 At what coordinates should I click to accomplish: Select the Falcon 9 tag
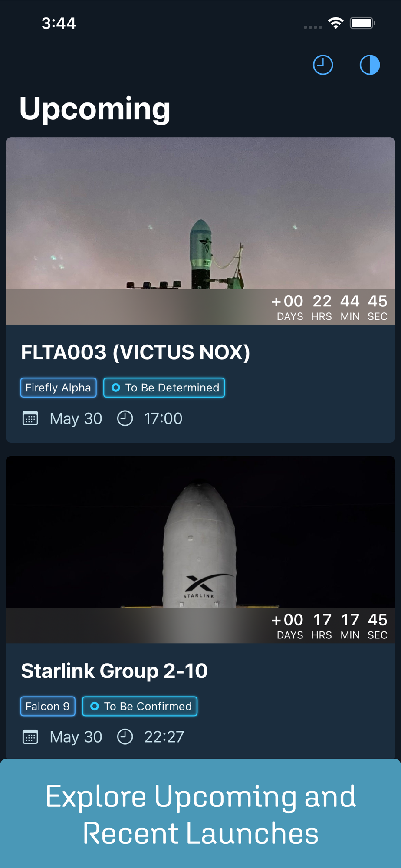point(48,706)
